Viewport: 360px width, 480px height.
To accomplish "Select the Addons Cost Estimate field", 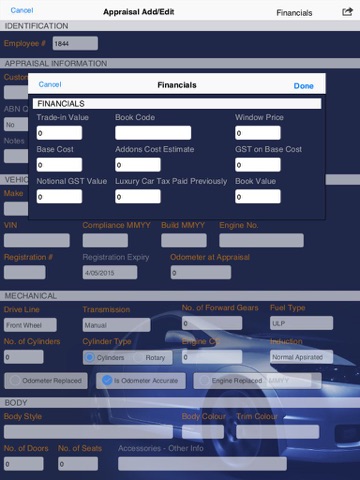I will [138, 165].
